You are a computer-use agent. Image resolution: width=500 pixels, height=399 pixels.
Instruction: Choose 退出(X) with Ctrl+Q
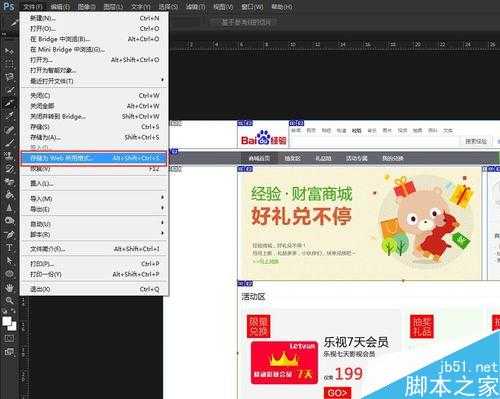click(94, 289)
